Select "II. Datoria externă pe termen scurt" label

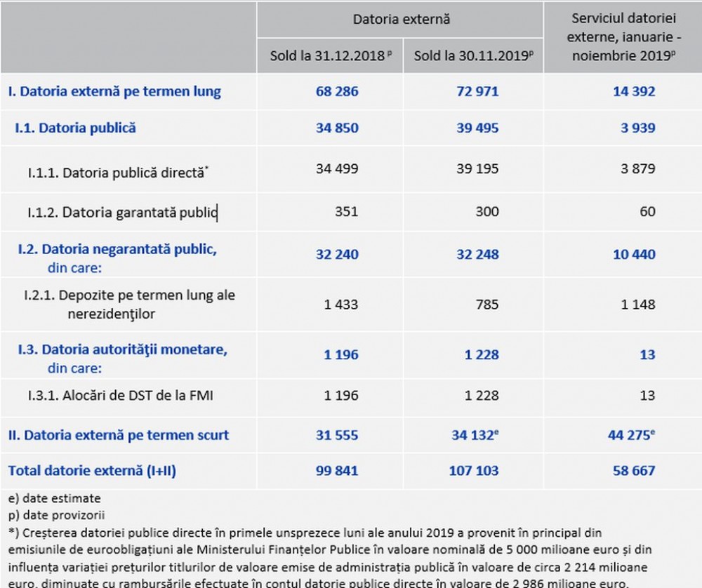coord(119,435)
